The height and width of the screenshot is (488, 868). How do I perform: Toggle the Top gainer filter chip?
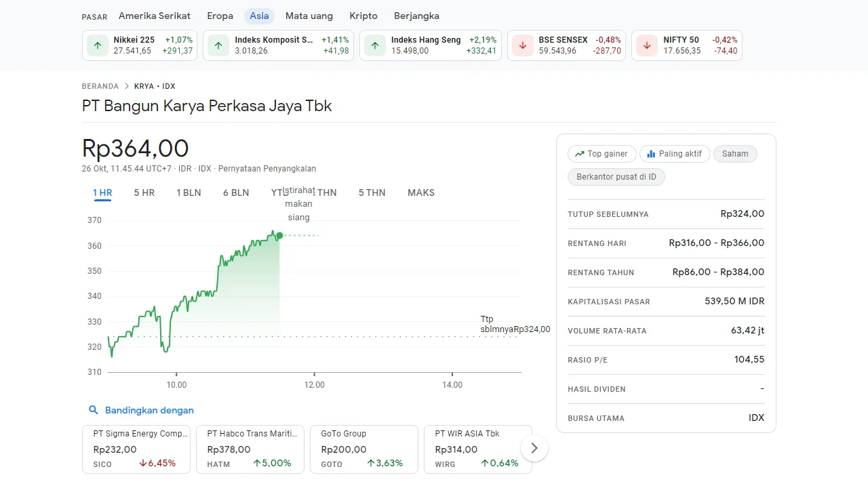601,154
